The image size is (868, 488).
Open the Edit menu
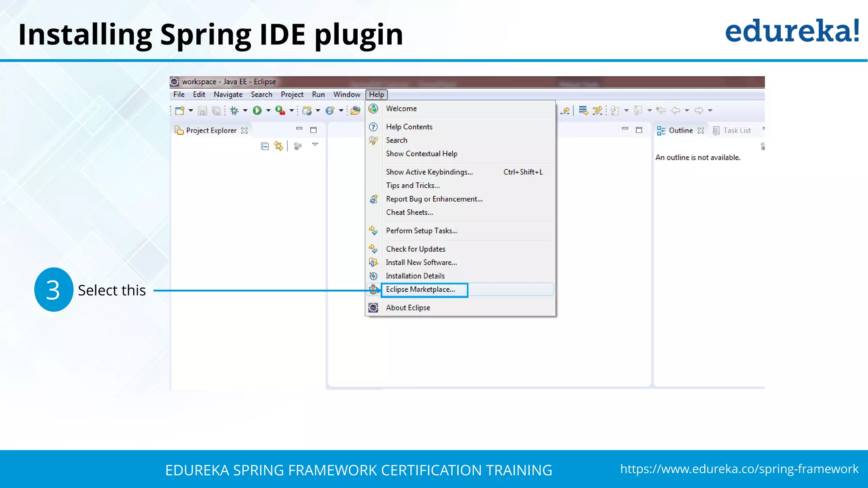pyautogui.click(x=199, y=94)
